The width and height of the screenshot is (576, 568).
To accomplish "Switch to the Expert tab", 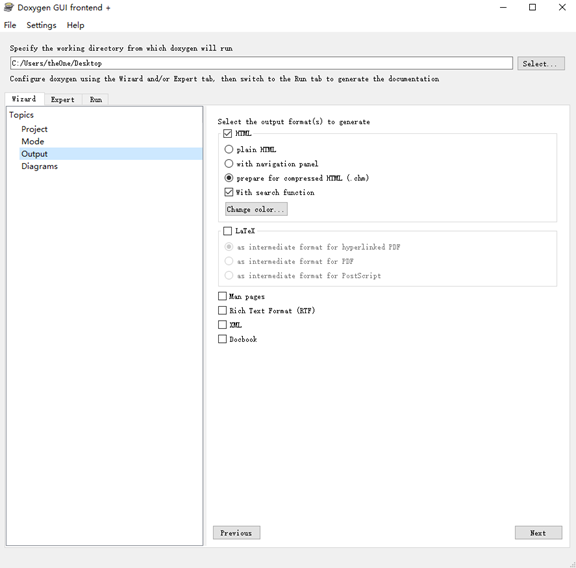I will coord(63,100).
